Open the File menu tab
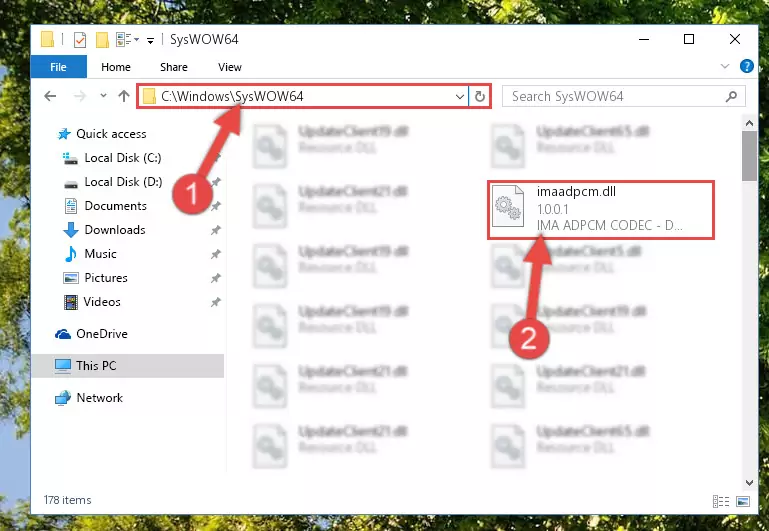769x531 pixels. 58,67
